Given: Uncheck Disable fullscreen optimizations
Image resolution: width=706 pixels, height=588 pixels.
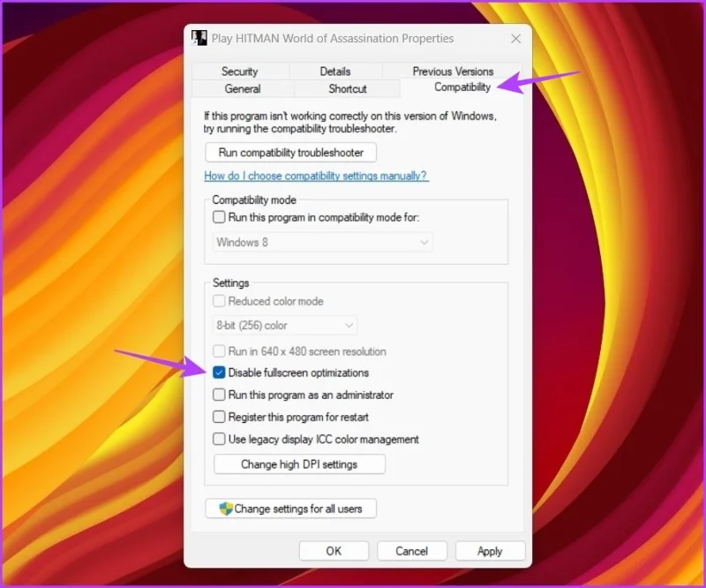Looking at the screenshot, I should [x=219, y=373].
